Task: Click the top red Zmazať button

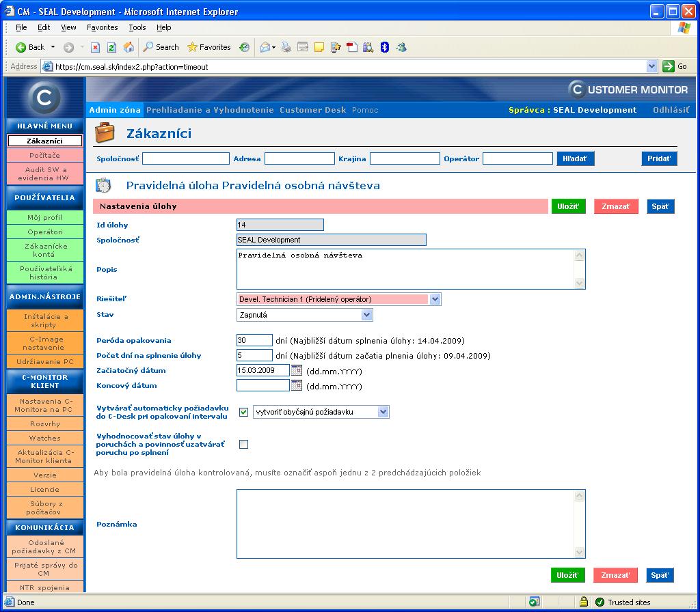Action: 616,206
